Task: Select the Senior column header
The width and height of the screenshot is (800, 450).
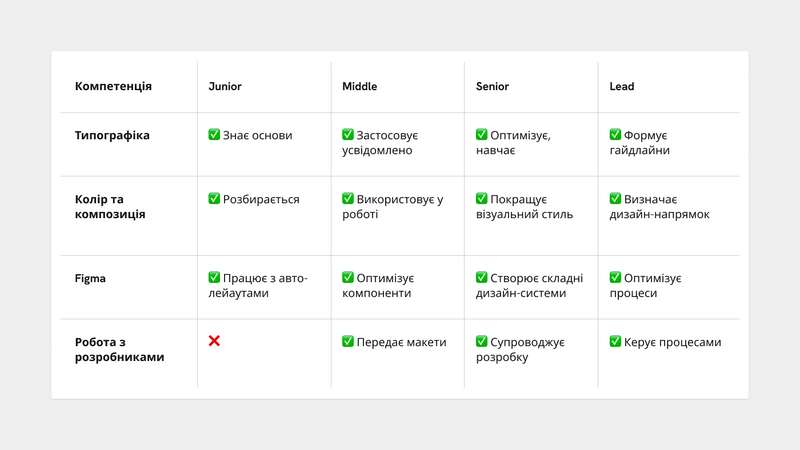Action: click(492, 86)
